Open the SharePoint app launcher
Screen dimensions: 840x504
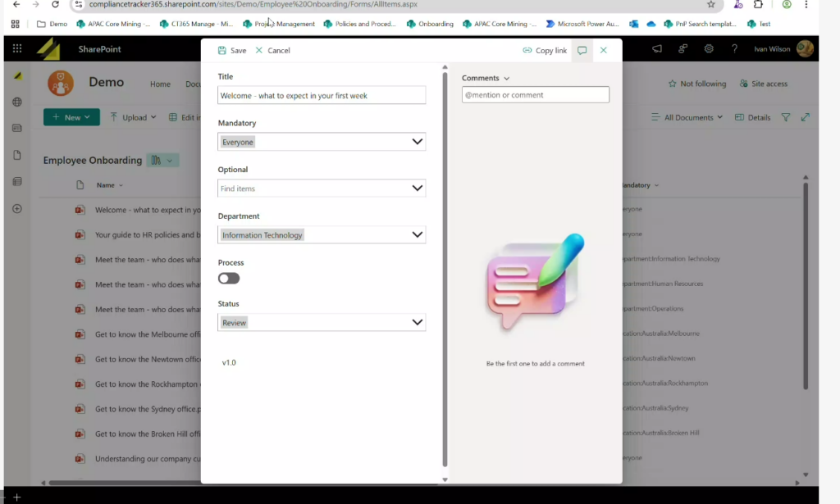point(17,48)
